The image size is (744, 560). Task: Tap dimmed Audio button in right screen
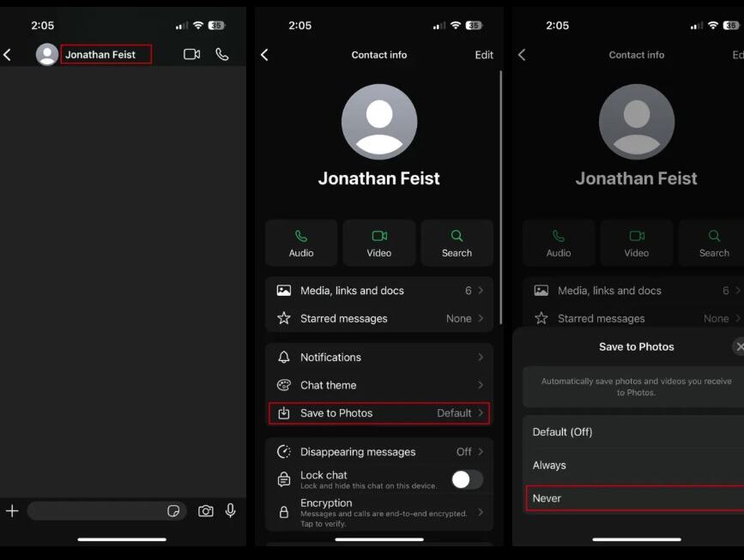click(559, 244)
